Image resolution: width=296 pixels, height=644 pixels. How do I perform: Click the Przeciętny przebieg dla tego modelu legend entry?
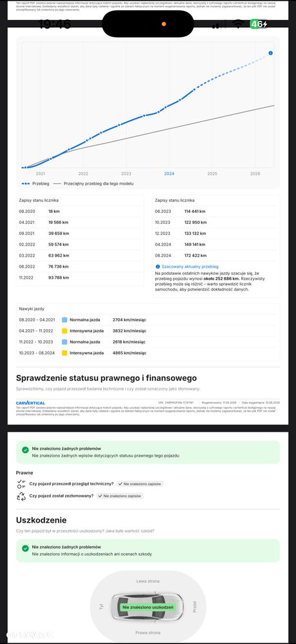click(94, 184)
